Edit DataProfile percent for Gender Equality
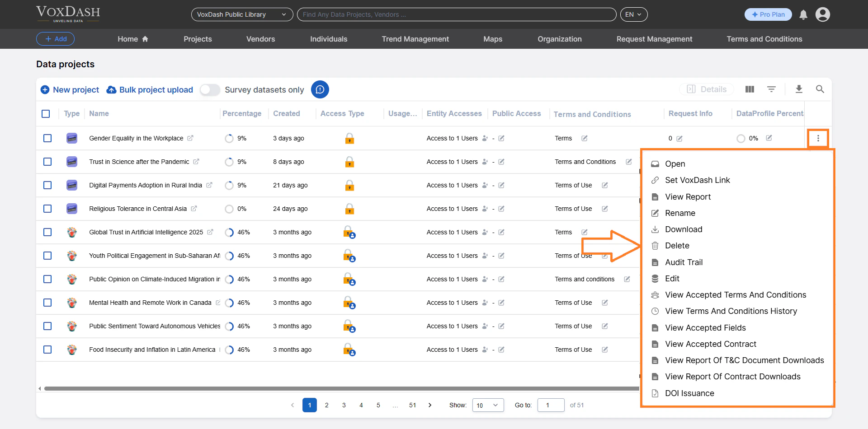The width and height of the screenshot is (868, 429). click(769, 138)
